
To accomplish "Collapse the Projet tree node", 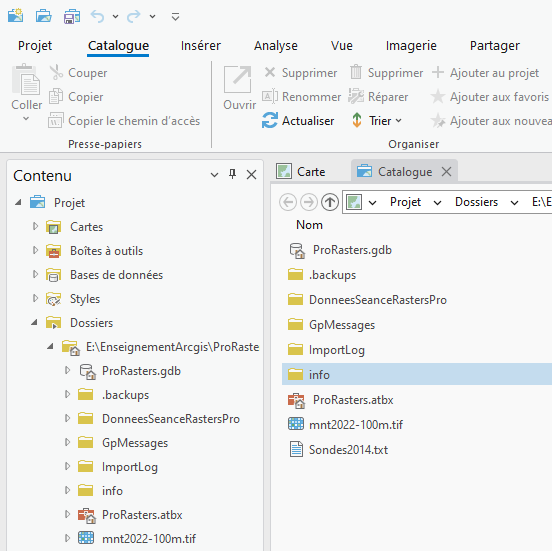I will click(18, 202).
